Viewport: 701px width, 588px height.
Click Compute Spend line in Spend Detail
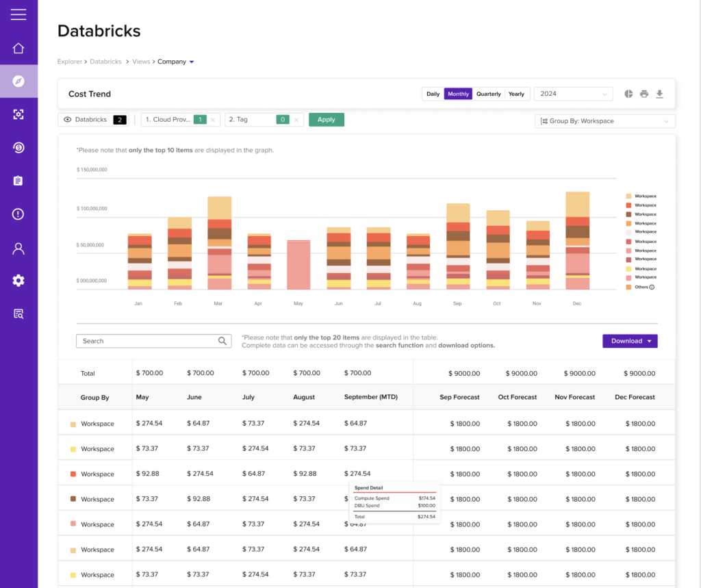pyautogui.click(x=394, y=498)
